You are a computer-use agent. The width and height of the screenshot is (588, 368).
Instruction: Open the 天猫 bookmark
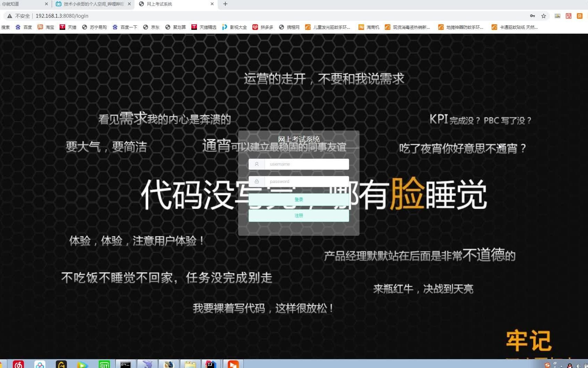pos(68,27)
